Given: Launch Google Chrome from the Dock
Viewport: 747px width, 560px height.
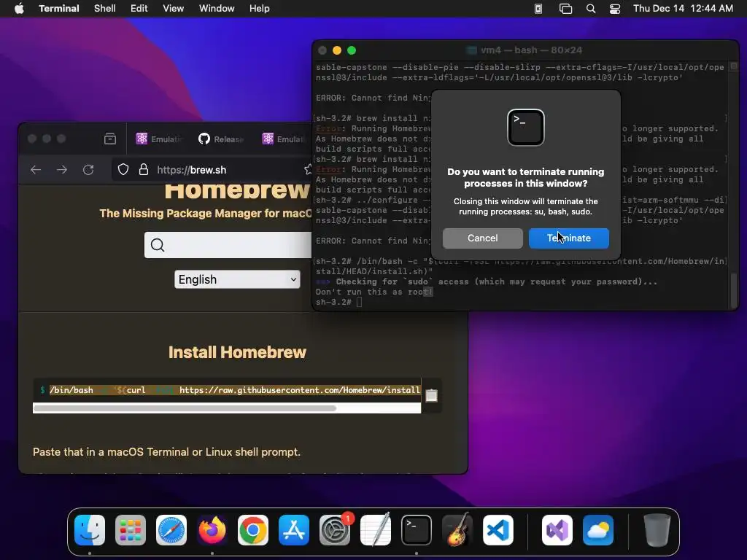Looking at the screenshot, I should pyautogui.click(x=253, y=530).
